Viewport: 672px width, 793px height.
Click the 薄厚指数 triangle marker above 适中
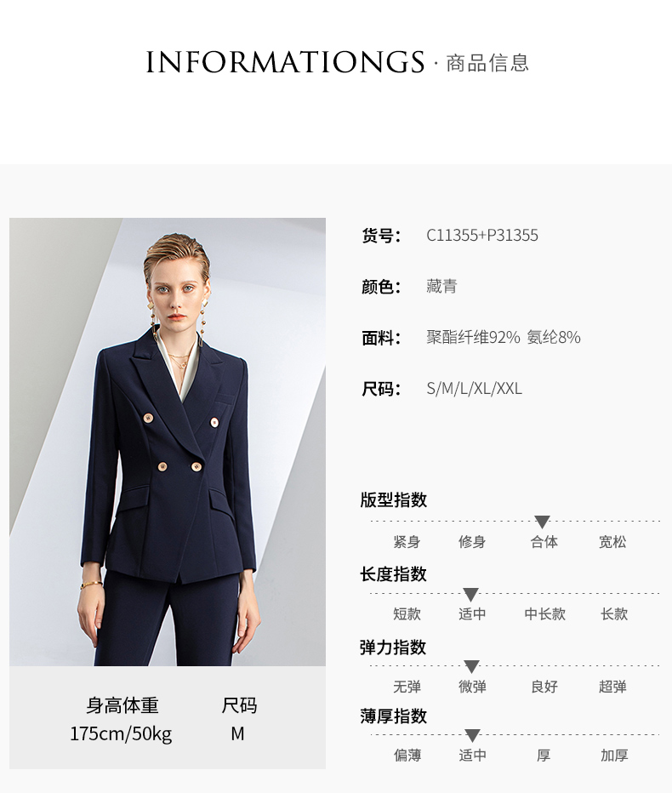472,735
